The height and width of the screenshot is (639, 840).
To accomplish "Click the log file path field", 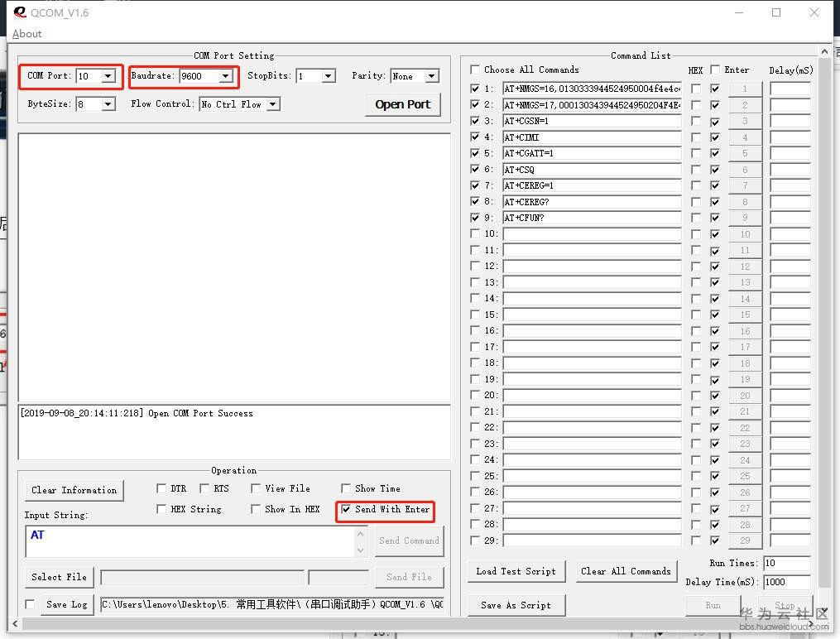I will (x=272, y=605).
